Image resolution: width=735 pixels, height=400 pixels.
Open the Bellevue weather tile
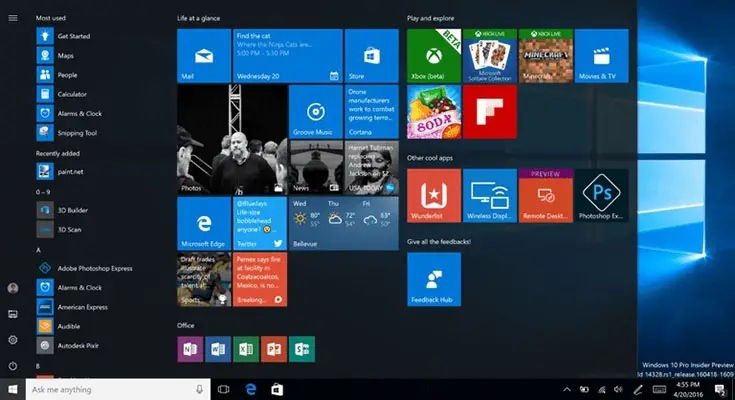[344, 223]
